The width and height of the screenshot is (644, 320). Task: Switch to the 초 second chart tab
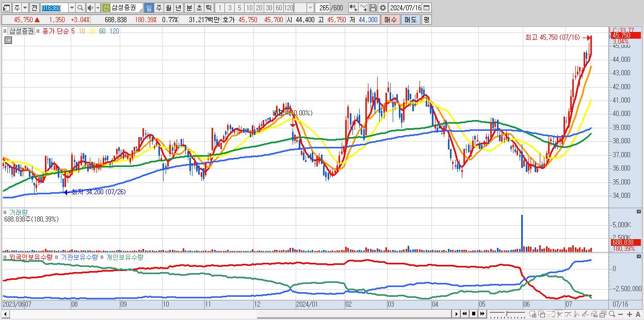[199, 8]
